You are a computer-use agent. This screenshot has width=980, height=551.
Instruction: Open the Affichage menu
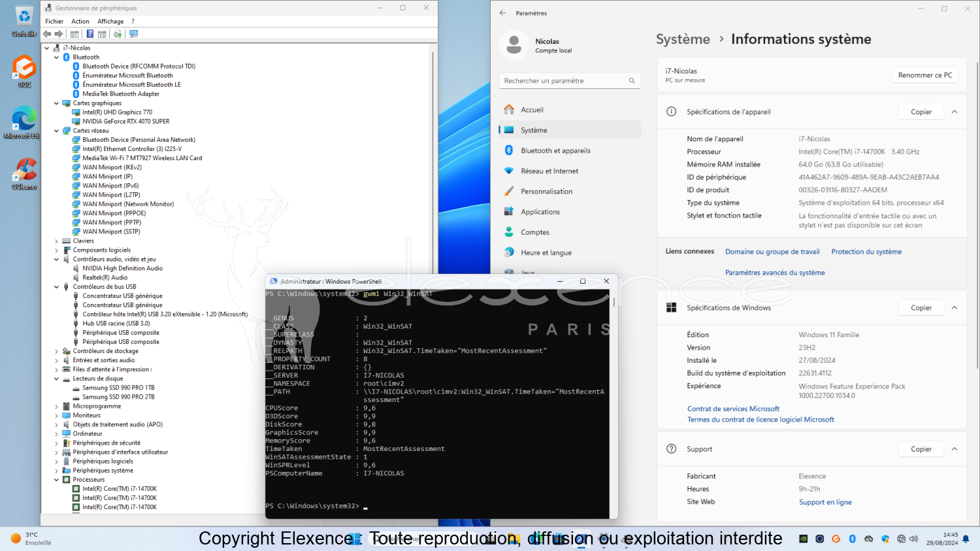point(110,22)
